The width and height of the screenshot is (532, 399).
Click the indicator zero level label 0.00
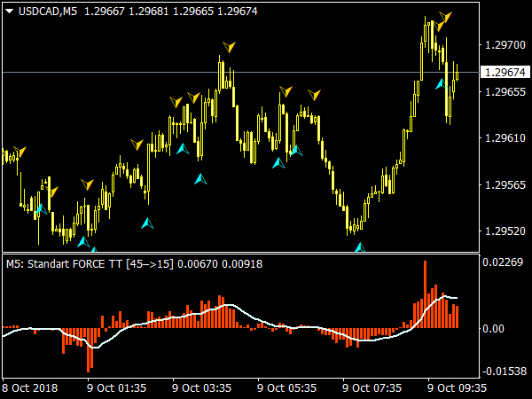[x=493, y=328]
